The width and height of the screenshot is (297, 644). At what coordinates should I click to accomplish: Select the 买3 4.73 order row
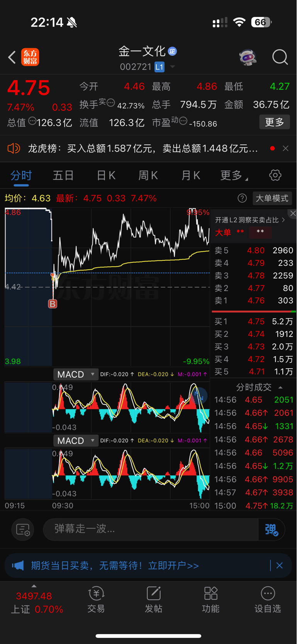(254, 347)
